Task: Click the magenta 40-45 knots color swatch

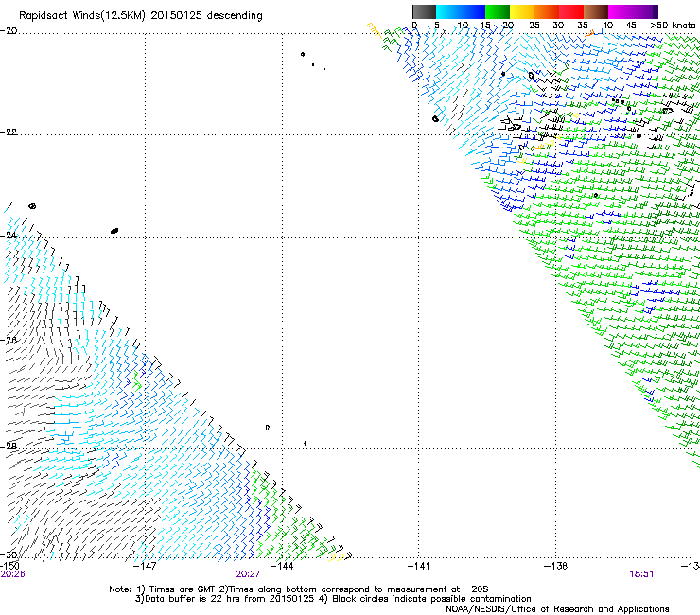Action: point(621,11)
